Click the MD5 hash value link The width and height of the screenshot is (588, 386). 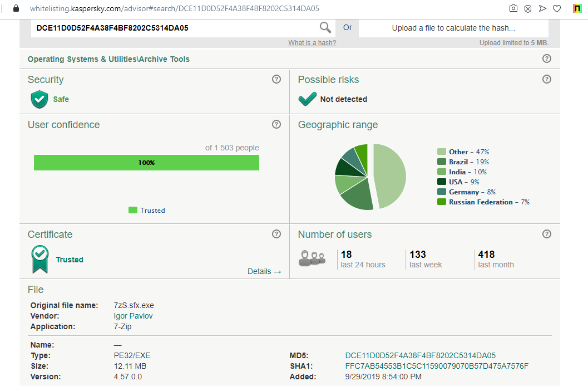[421, 355]
